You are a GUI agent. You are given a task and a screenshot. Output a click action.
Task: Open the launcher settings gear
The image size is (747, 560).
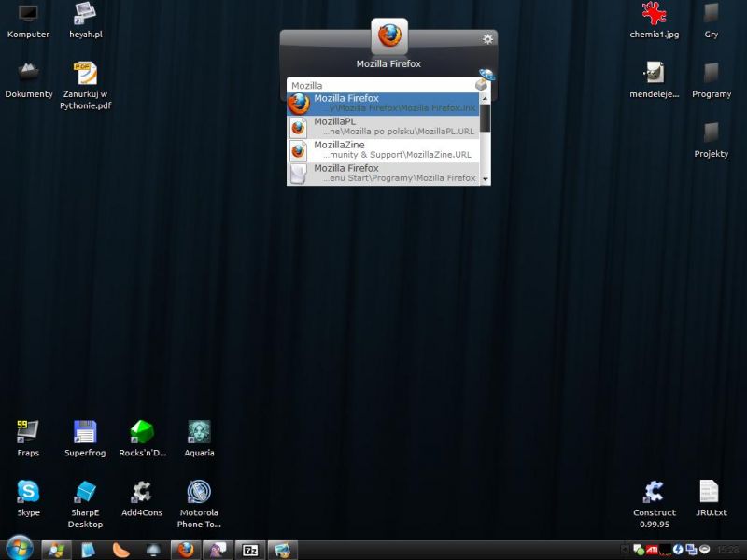pyautogui.click(x=487, y=39)
